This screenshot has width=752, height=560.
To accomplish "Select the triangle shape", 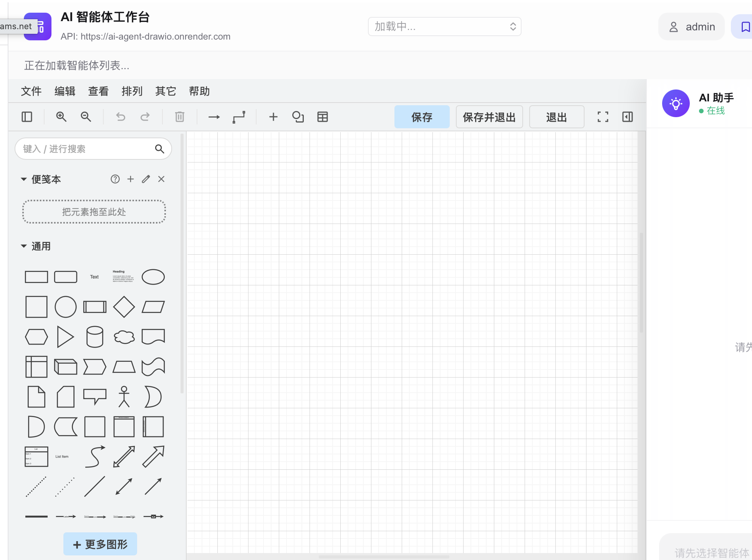I will coord(66,337).
